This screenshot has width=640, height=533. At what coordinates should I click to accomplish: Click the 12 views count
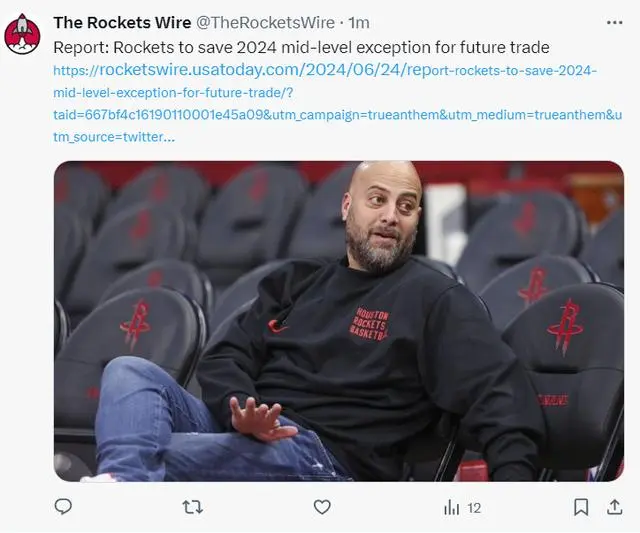[474, 508]
